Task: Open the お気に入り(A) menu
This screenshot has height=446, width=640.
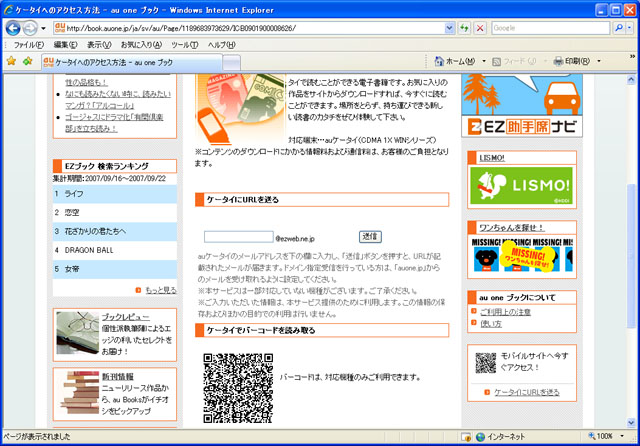Action: 141,45
